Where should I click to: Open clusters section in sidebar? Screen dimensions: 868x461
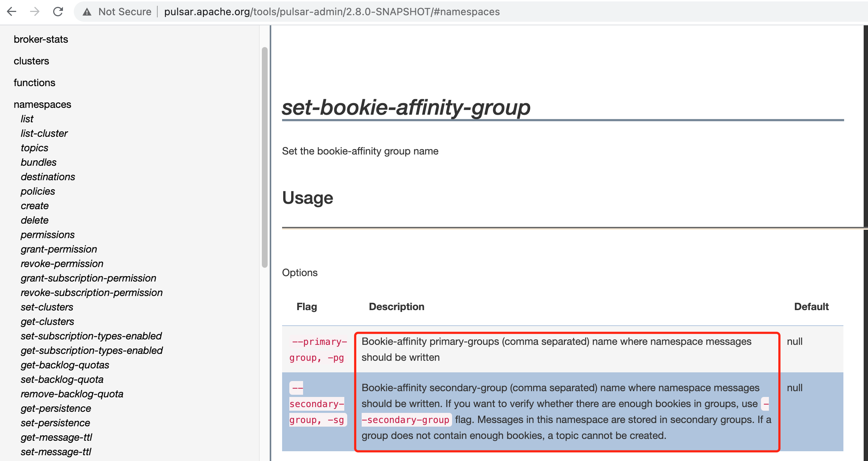31,61
